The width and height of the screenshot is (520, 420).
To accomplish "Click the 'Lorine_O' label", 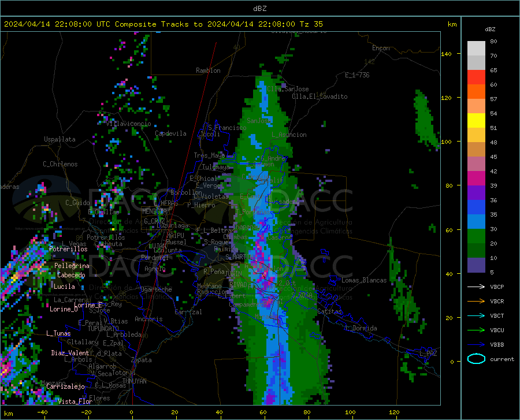I will click(64, 309).
